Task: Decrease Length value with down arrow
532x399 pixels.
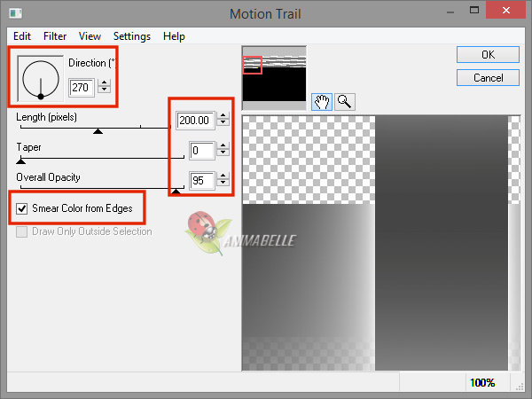Action: 223,122
